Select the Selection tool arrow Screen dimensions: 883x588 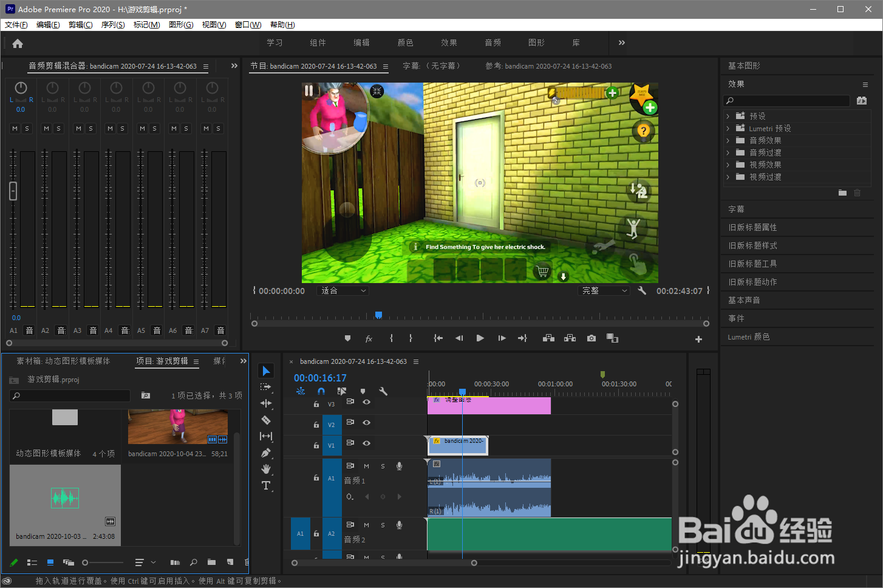266,371
